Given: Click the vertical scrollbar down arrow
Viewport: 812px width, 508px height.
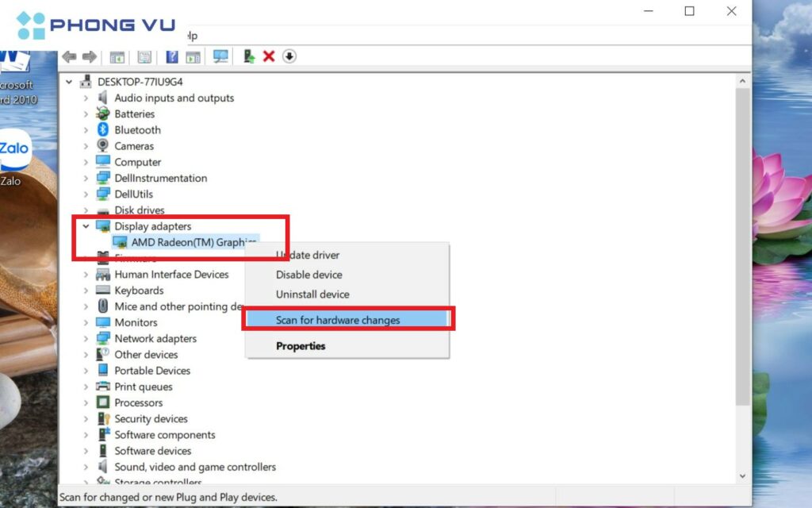Looking at the screenshot, I should click(743, 476).
